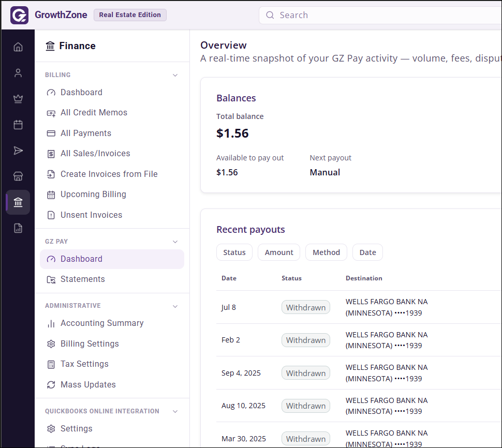Collapse the GZ Pay section chevron
The height and width of the screenshot is (448, 502).
click(175, 242)
